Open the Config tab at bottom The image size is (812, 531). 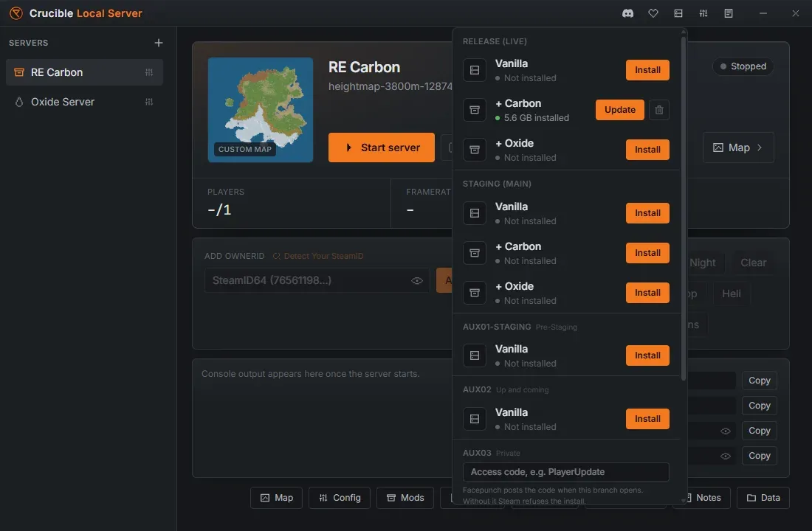pyautogui.click(x=340, y=498)
